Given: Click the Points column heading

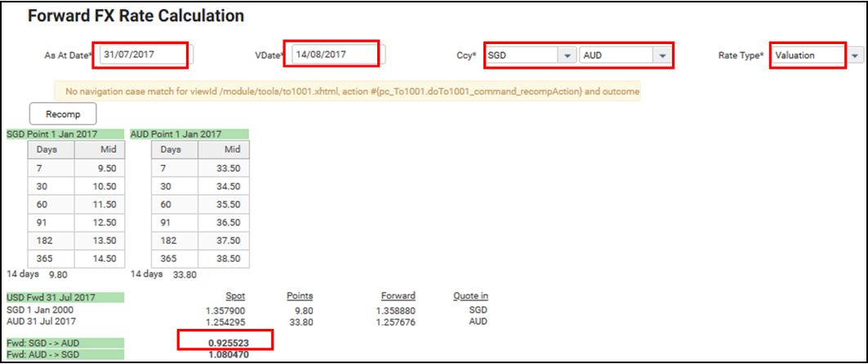Looking at the screenshot, I should [300, 296].
